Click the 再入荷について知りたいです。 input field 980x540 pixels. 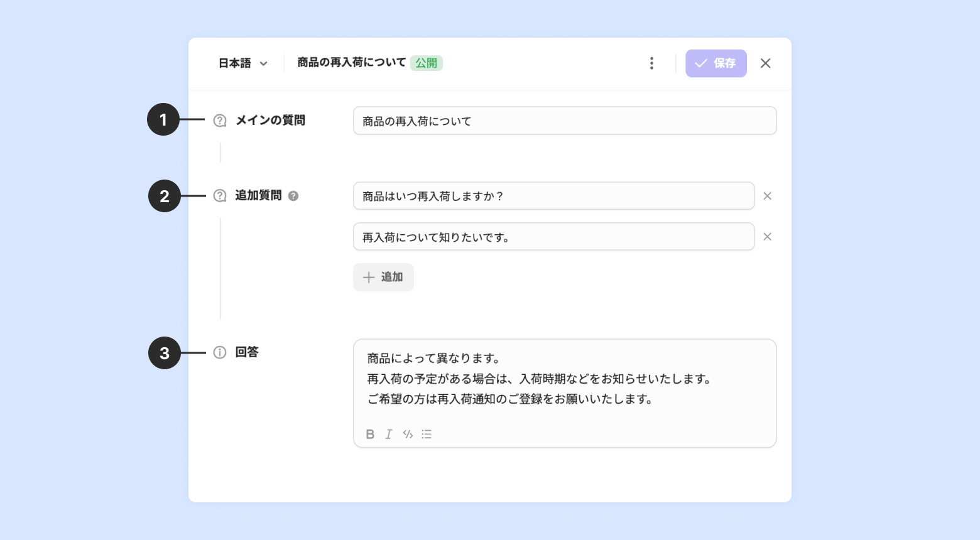[x=553, y=237]
